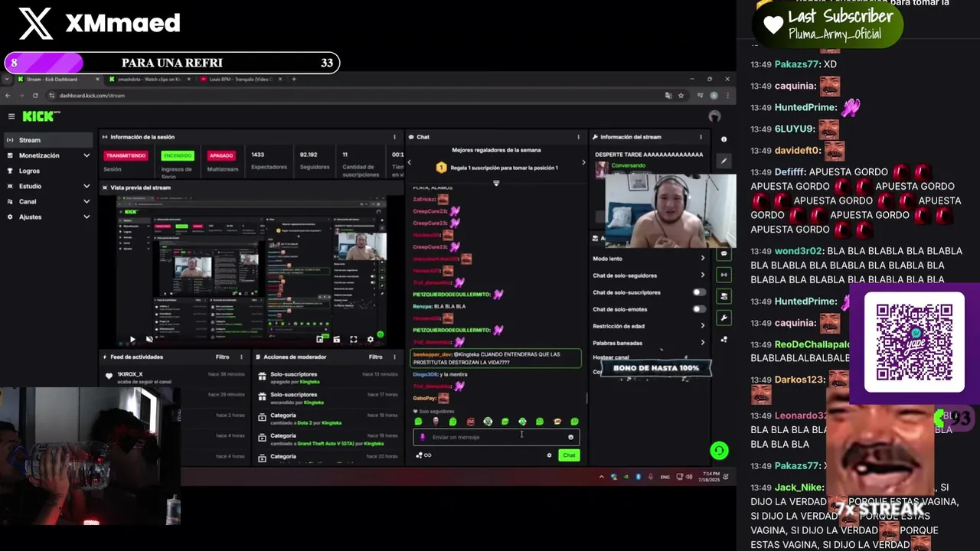The width and height of the screenshot is (980, 551).
Task: Click the info icon in right sidebar
Action: tap(724, 139)
